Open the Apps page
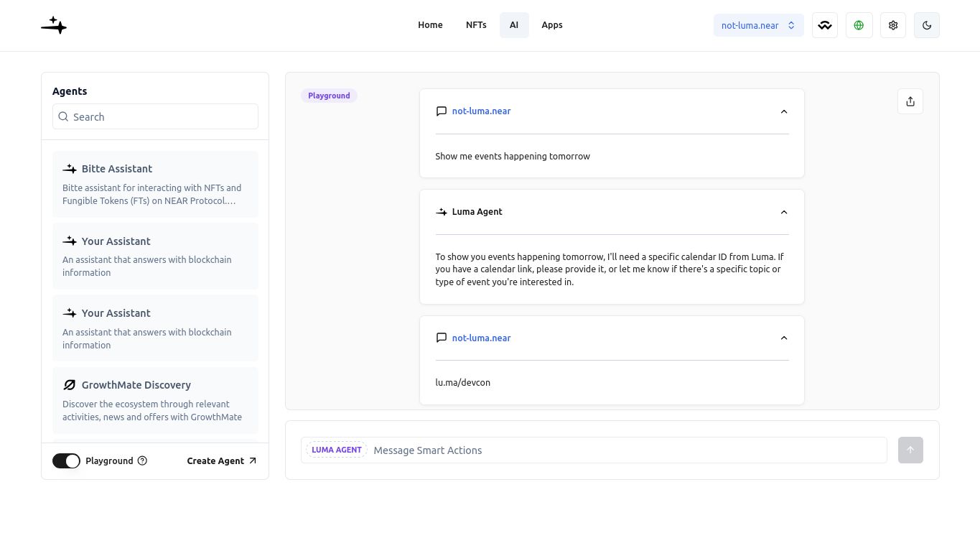 tap(552, 25)
